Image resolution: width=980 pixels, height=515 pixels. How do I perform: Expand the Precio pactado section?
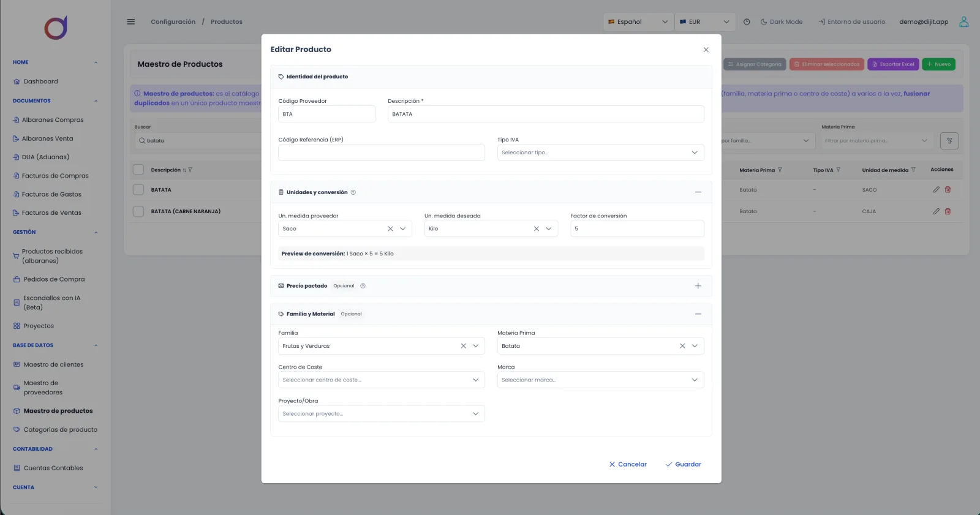click(x=698, y=286)
